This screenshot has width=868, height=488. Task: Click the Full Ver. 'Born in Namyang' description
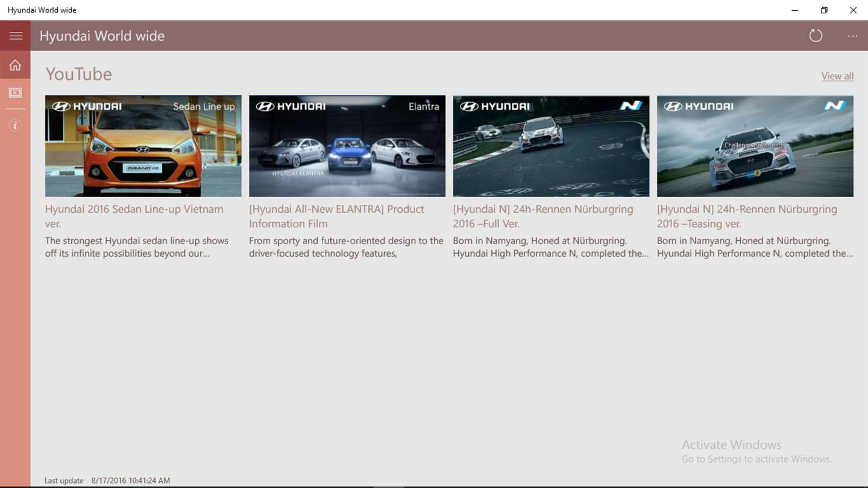click(551, 247)
